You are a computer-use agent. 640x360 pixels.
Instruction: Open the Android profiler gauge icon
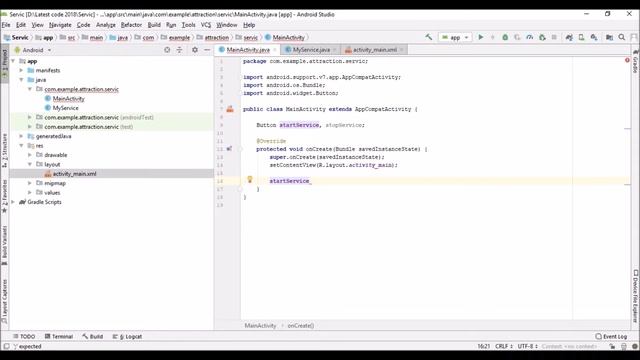pos(529,37)
